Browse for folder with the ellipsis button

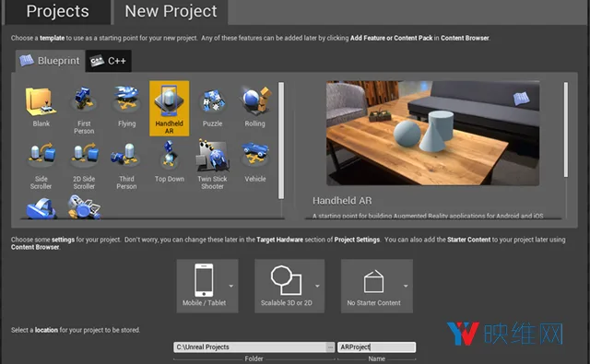(330, 347)
